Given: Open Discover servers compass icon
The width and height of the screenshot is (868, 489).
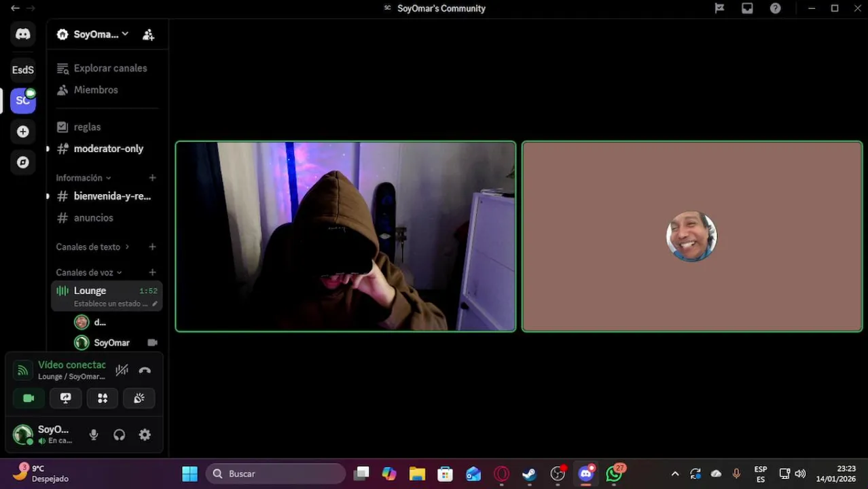Looking at the screenshot, I should tap(23, 162).
